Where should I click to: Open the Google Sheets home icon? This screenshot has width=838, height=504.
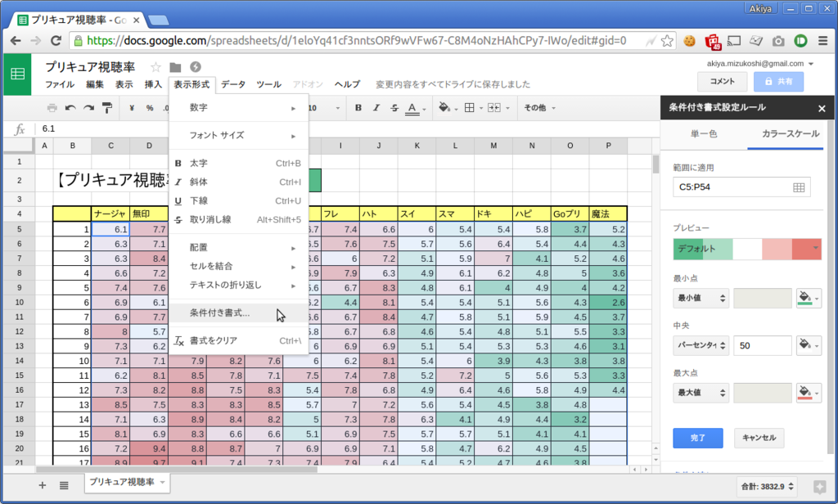click(x=17, y=74)
